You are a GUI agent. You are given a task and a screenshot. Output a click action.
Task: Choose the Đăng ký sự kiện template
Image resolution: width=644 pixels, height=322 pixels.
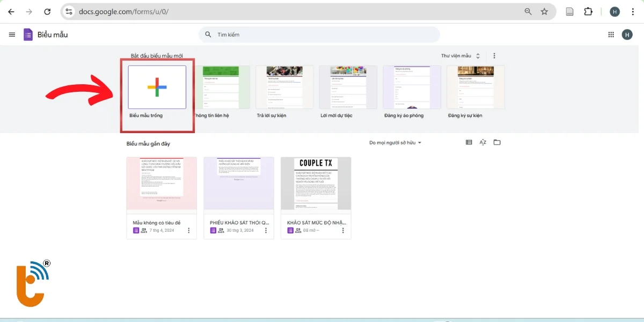475,87
